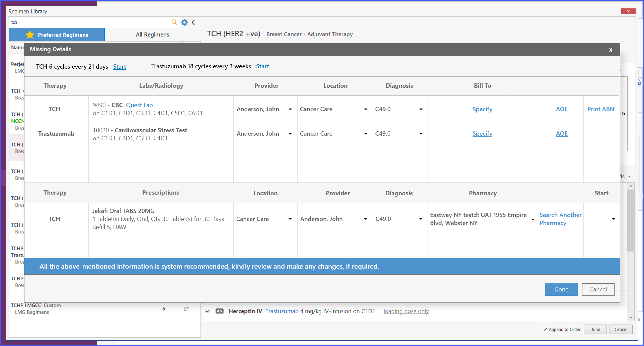Switch to Preferred Regimens tab
Image resolution: width=644 pixels, height=346 pixels.
coord(57,35)
